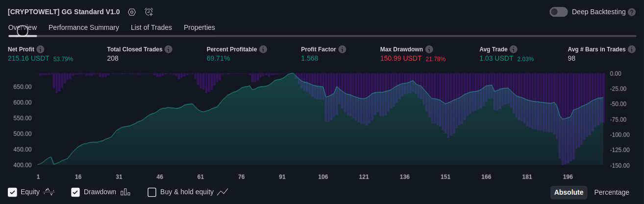Uncheck the Drawdown checkbox
The image size is (644, 204).
pyautogui.click(x=75, y=192)
